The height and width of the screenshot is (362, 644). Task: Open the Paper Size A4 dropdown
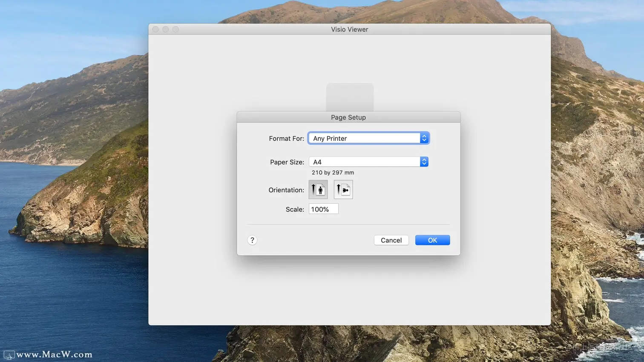coord(368,162)
